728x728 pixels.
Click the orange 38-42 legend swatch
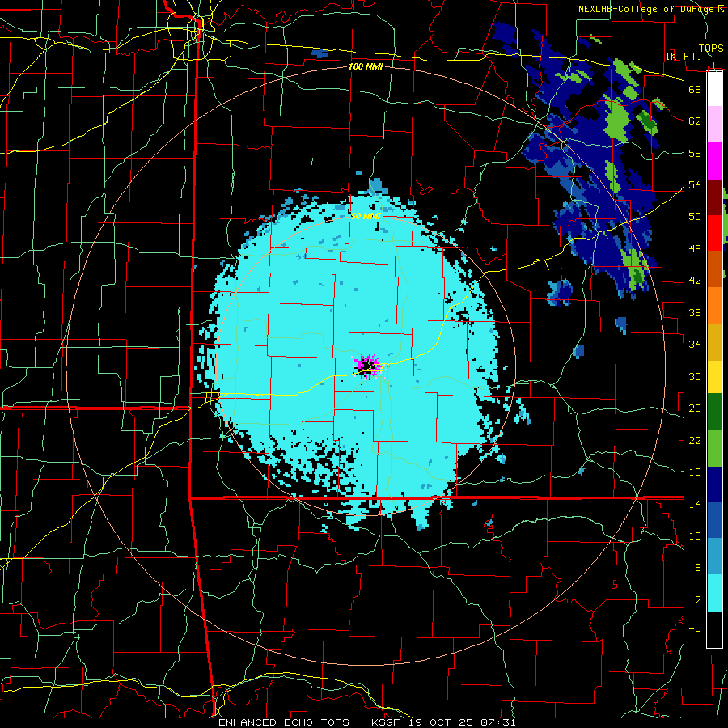tap(714, 305)
